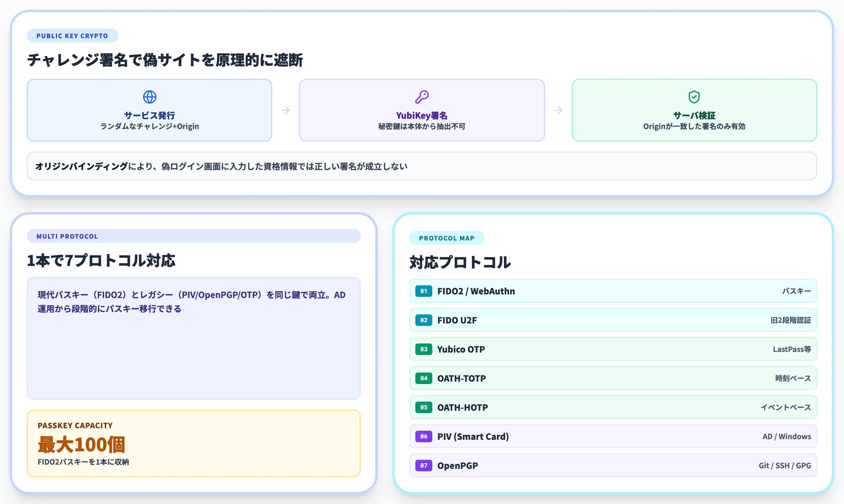The height and width of the screenshot is (504, 844).
Task: Click the FIDO2 / WebAuthn protocol name
Action: (x=476, y=291)
